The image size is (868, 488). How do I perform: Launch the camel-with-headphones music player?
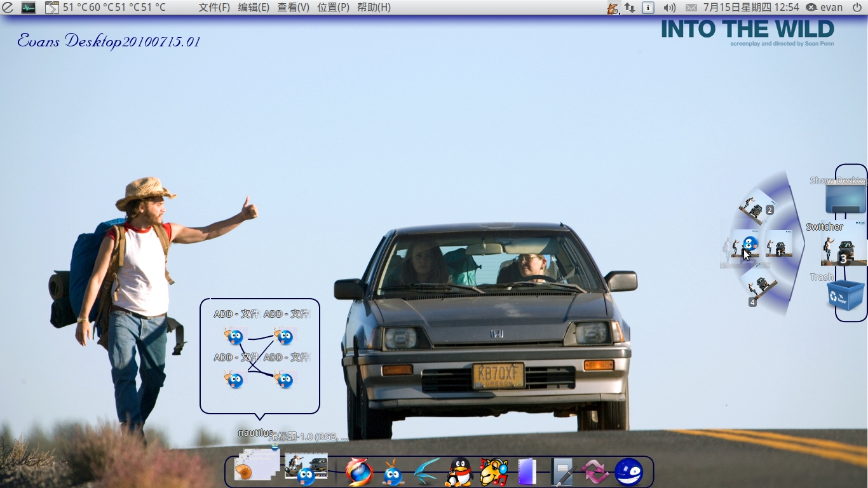point(493,472)
